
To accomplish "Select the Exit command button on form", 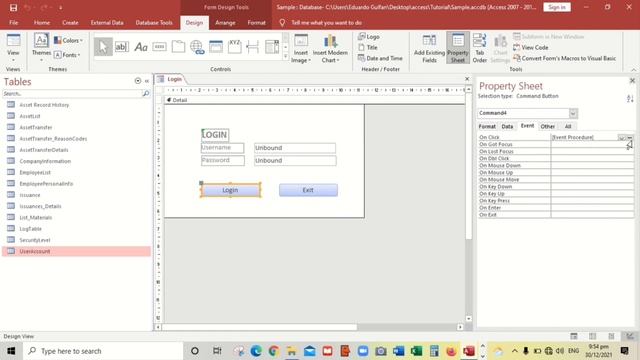I will pos(308,190).
